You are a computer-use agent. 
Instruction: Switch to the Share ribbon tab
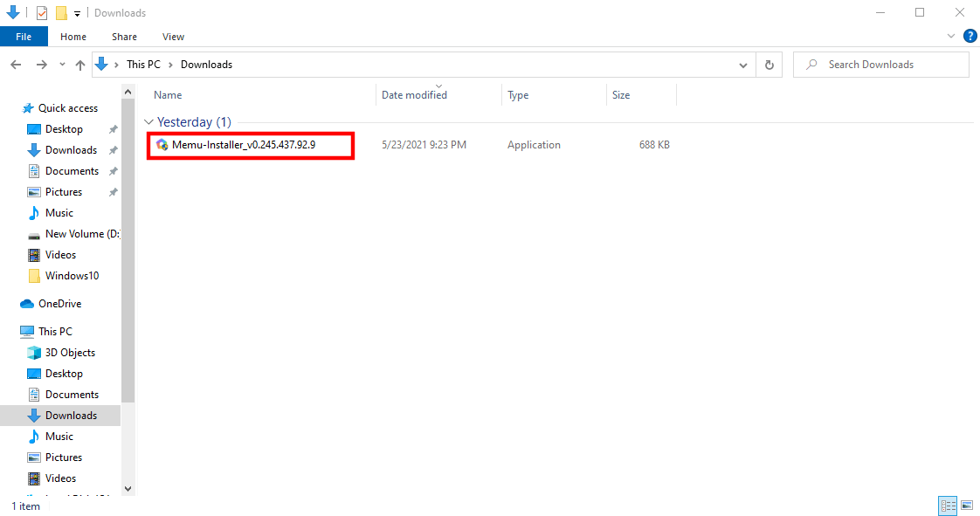(x=124, y=37)
